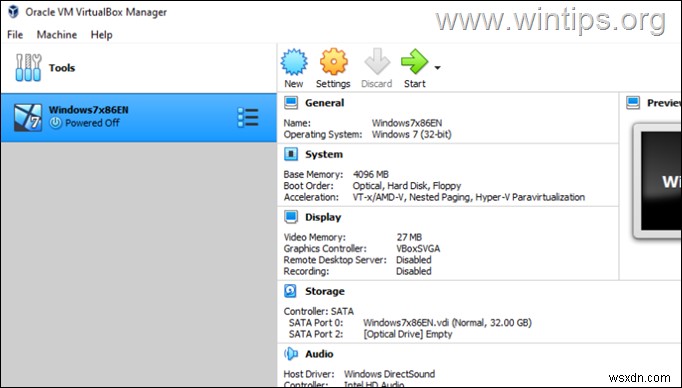Click the [Optical Drive] Empty entry
Image resolution: width=682 pixels, height=388 pixels.
point(408,334)
